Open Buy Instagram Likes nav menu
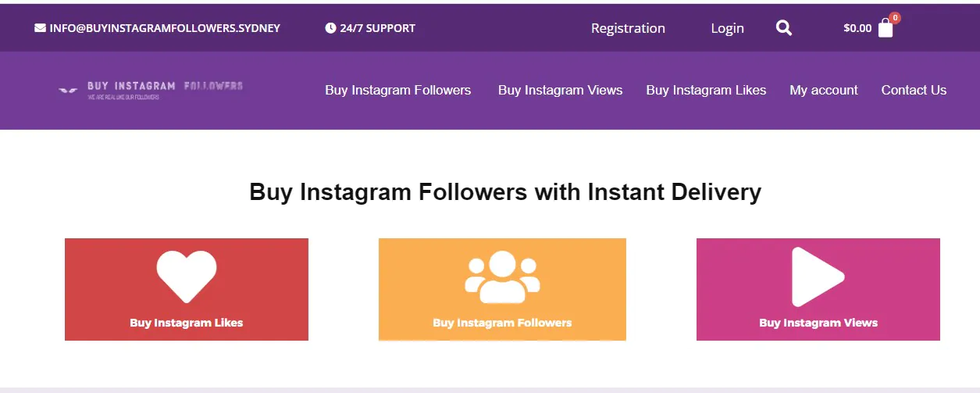980x393 pixels. pyautogui.click(x=706, y=90)
